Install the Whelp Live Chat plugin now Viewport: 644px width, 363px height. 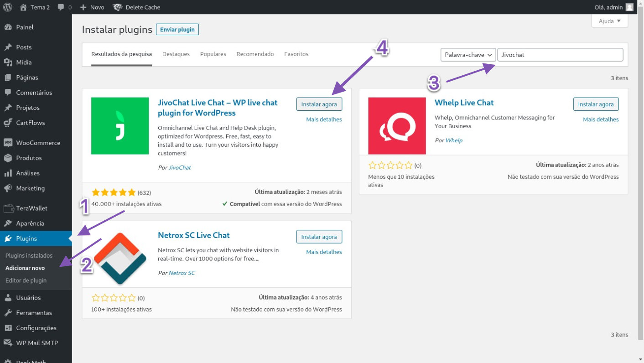coord(596,104)
